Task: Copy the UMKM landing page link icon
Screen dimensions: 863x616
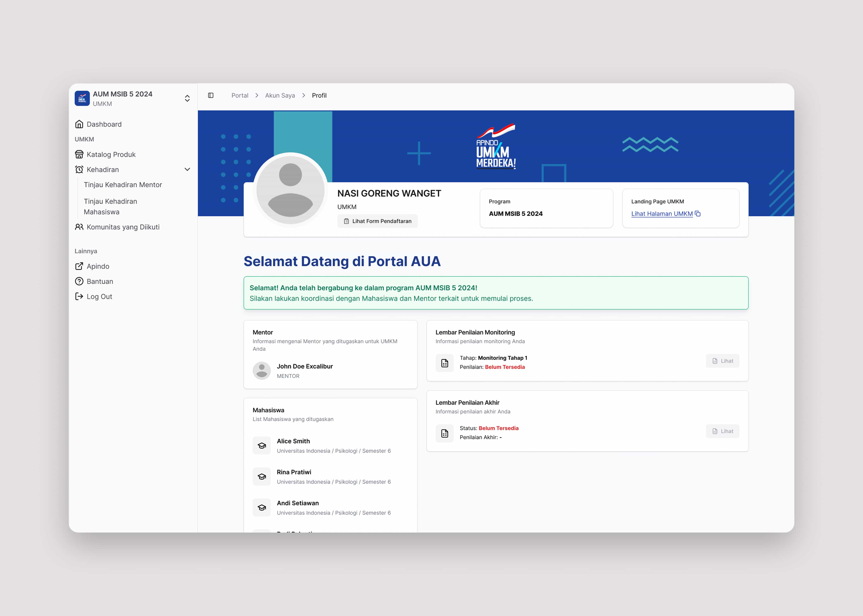Action: click(698, 214)
